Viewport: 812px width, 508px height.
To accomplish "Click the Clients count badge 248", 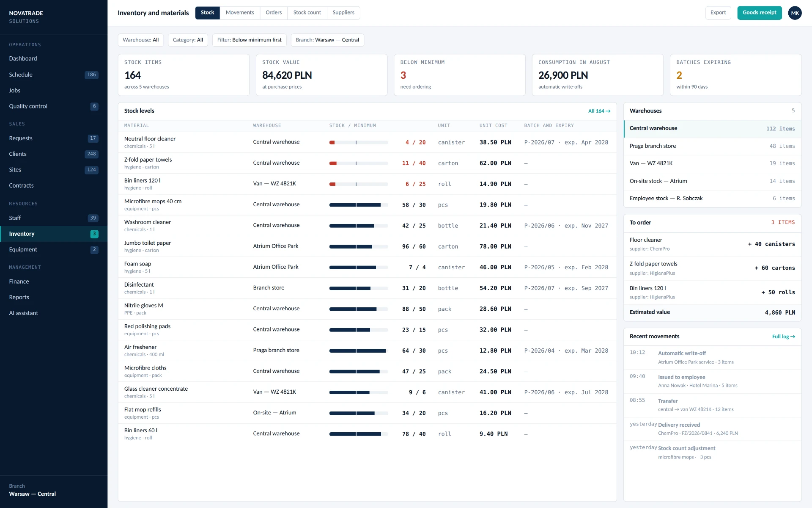I will 91,154.
